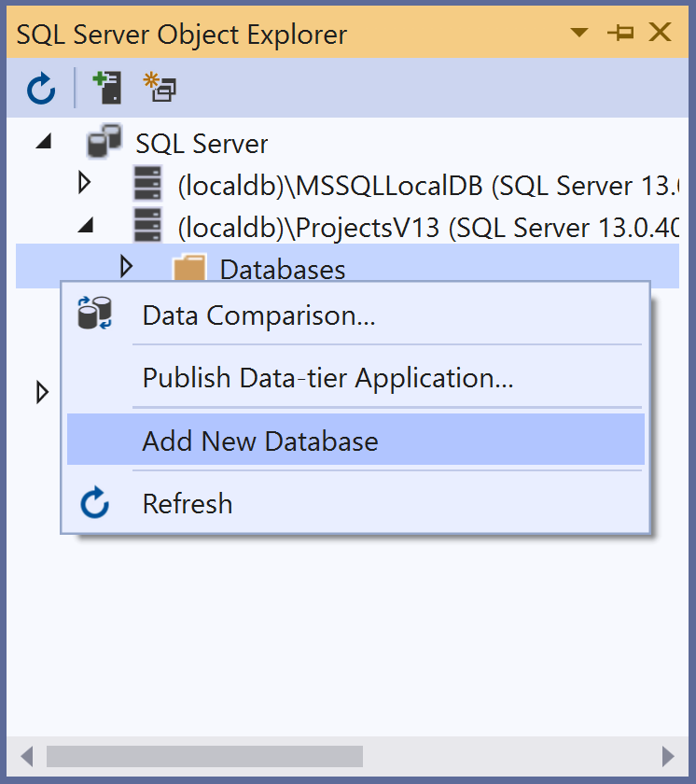Click the Group by Application Type toolbar icon
696x784 pixels.
160,87
